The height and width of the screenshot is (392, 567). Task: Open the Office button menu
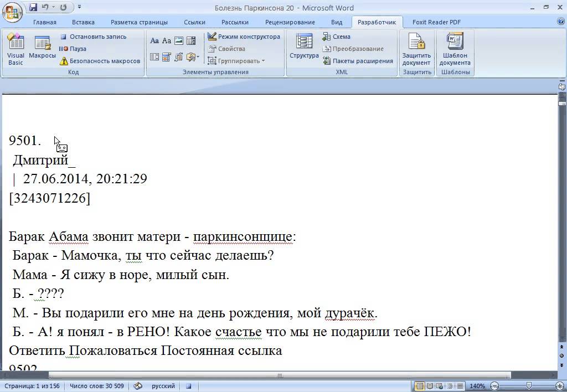[12, 12]
